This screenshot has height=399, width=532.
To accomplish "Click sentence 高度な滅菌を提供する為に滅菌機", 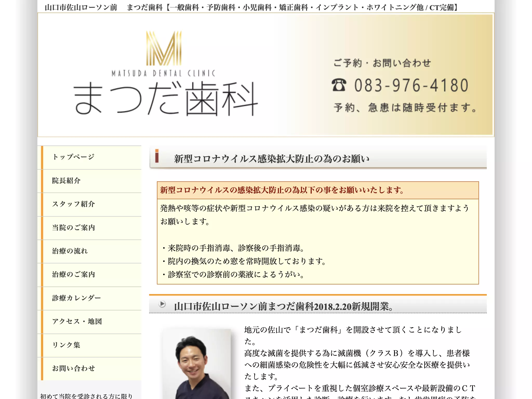I will point(357,365).
